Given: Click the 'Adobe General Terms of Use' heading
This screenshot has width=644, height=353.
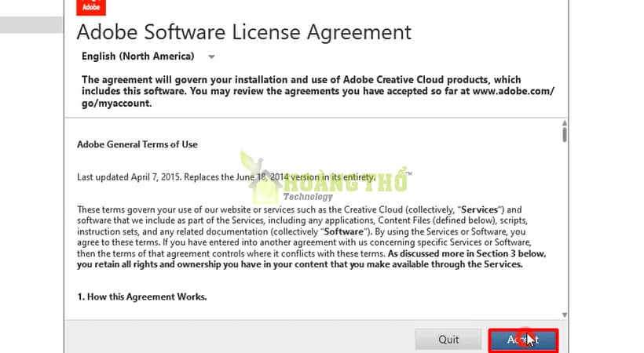Looking at the screenshot, I should (x=137, y=144).
